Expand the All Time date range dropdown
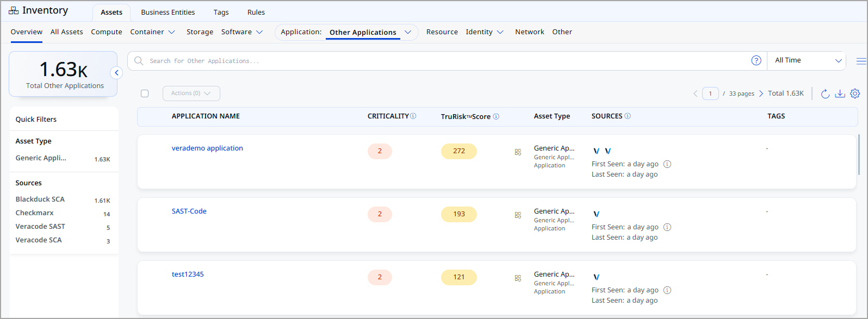 807,60
